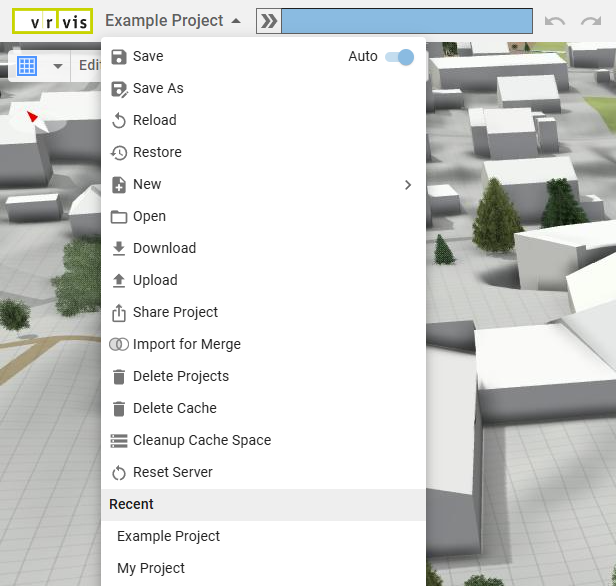Viewport: 616px width, 586px height.
Task: Click the Restore history clock icon
Action: pos(119,152)
